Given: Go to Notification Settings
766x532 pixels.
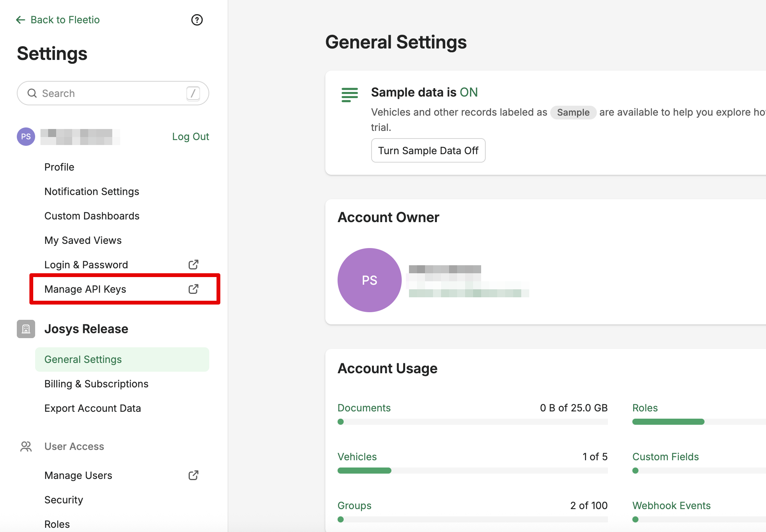Looking at the screenshot, I should tap(92, 192).
